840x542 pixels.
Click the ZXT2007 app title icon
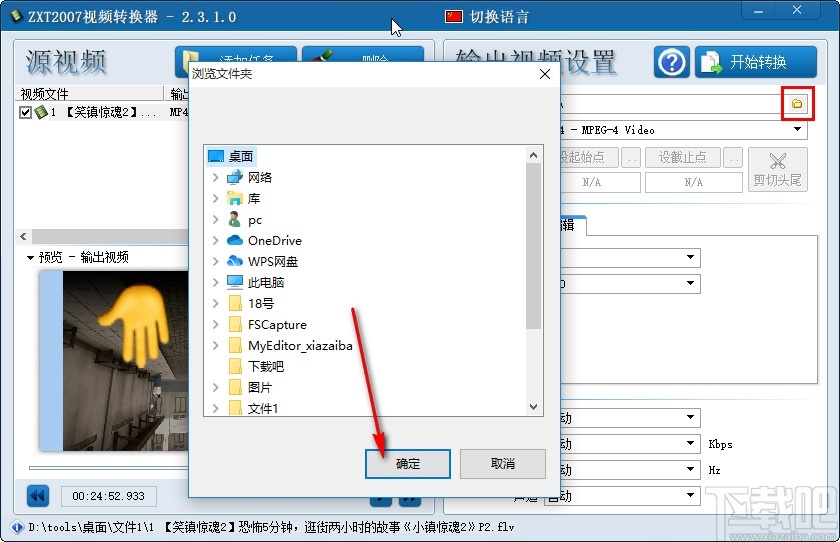coord(17,16)
